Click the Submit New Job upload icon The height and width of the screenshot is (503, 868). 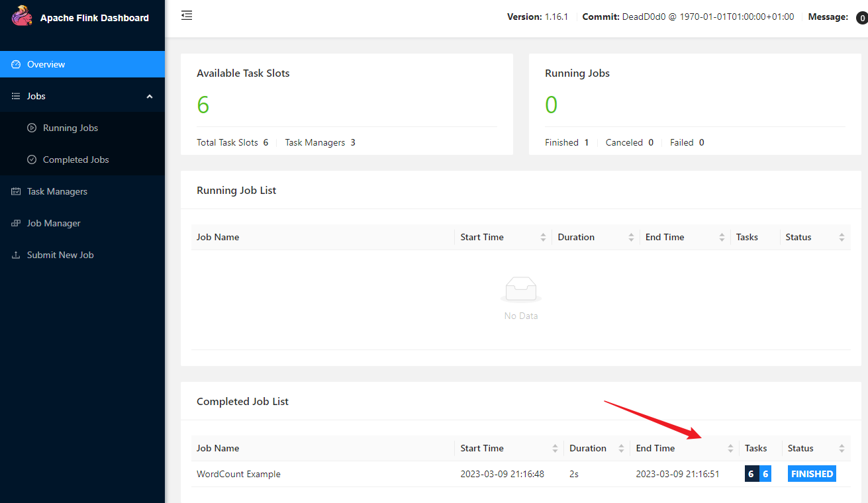[x=17, y=255]
